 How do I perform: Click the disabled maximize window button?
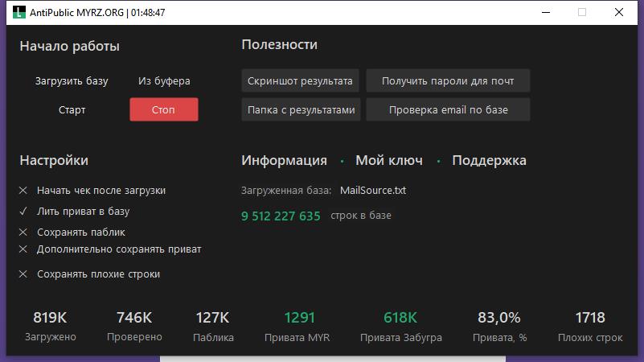click(582, 12)
